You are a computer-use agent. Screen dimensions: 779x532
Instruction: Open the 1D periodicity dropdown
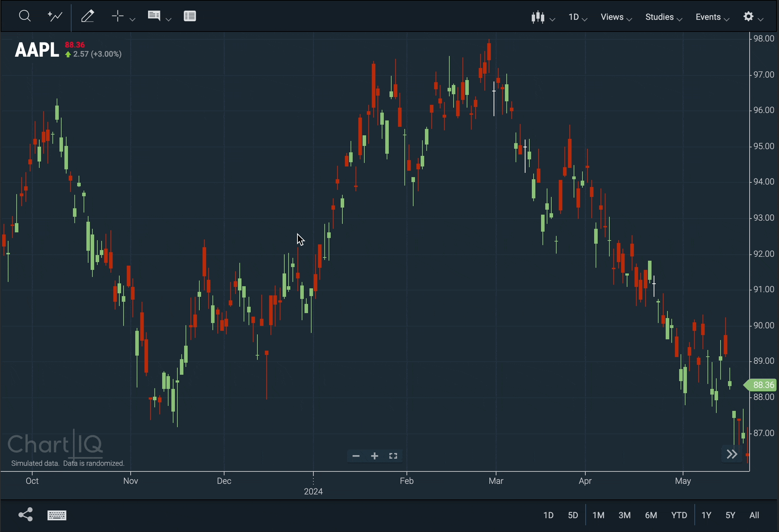(578, 17)
